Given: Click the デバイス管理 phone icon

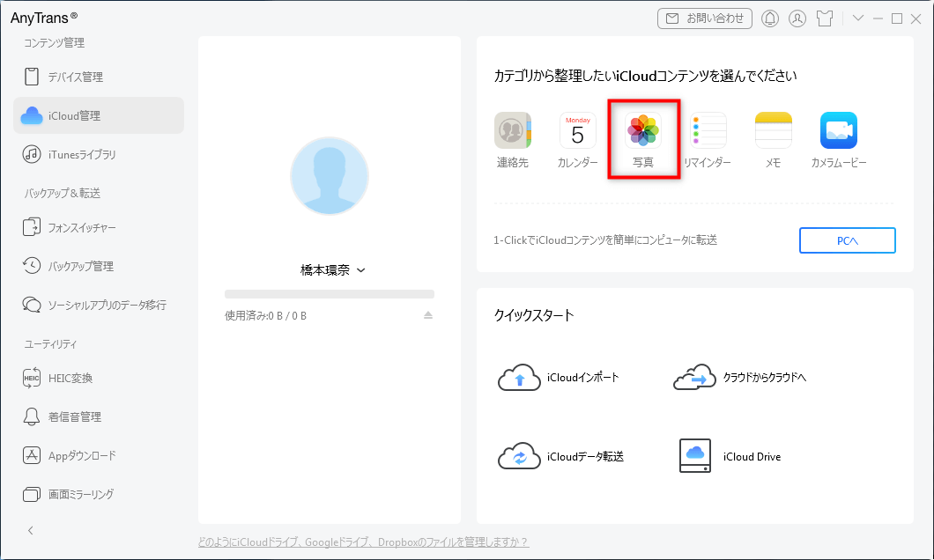Looking at the screenshot, I should point(32,77).
